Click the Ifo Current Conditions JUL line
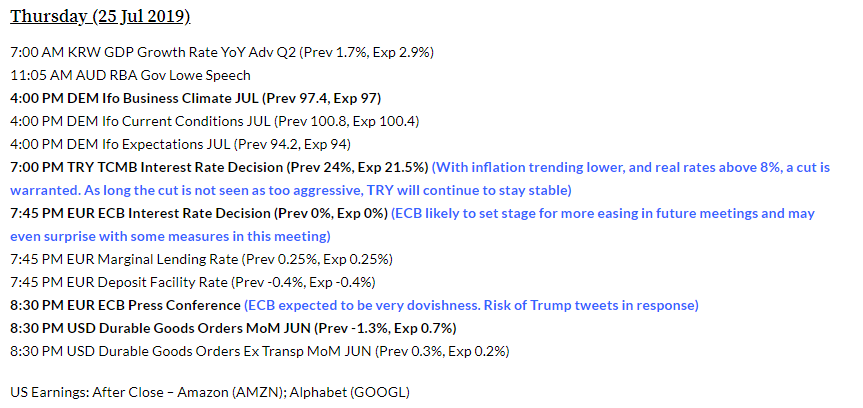Screen dimensions: 863x408 pos(214,121)
